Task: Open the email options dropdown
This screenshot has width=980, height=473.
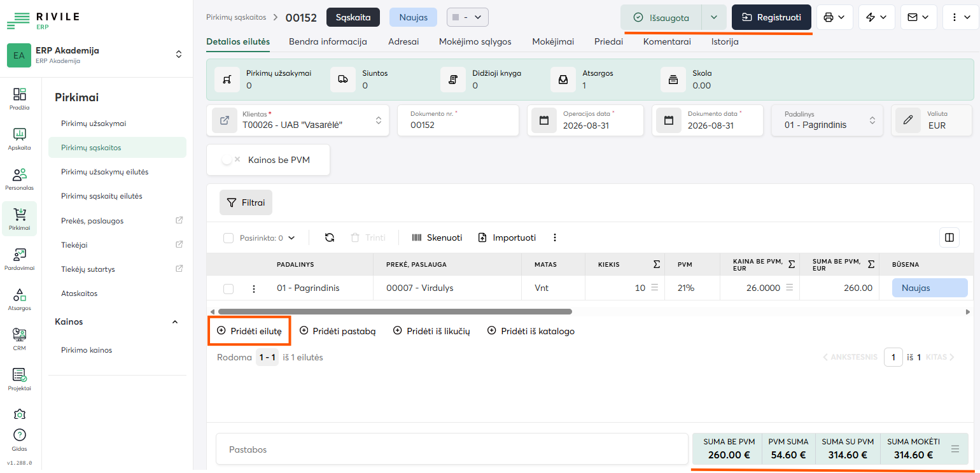Action: pos(919,17)
